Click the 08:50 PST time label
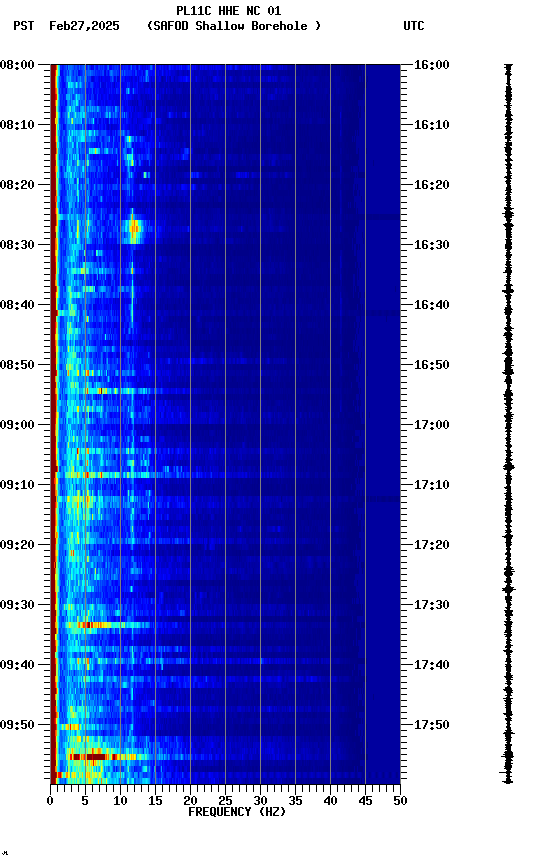552x864 pixels. (x=17, y=365)
